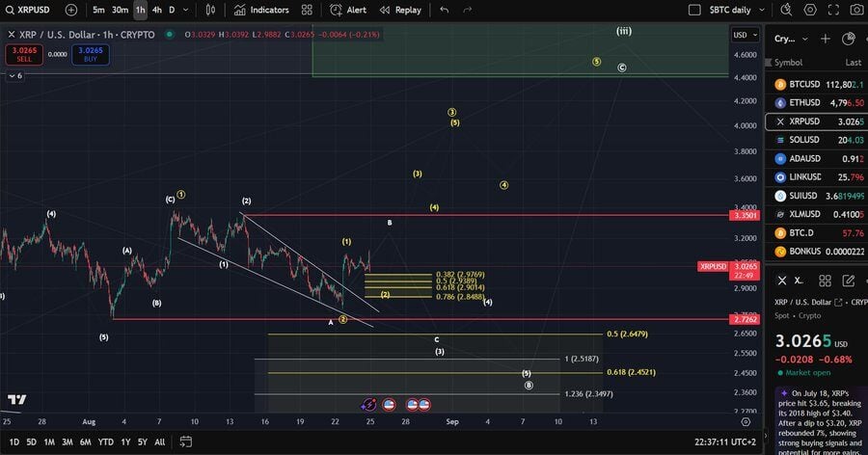This screenshot has width=868, height=455.
Task: Switch to 5m timeframe
Action: click(x=98, y=10)
